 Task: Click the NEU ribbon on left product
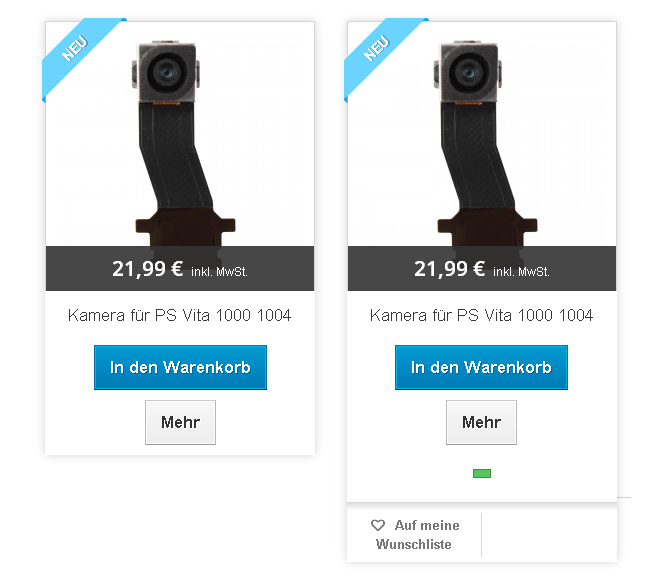(76, 50)
